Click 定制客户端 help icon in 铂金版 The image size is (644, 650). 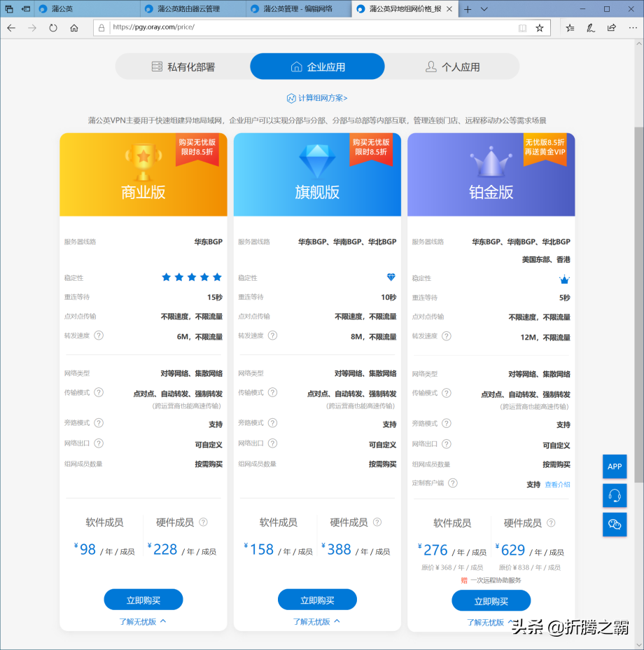tap(453, 483)
